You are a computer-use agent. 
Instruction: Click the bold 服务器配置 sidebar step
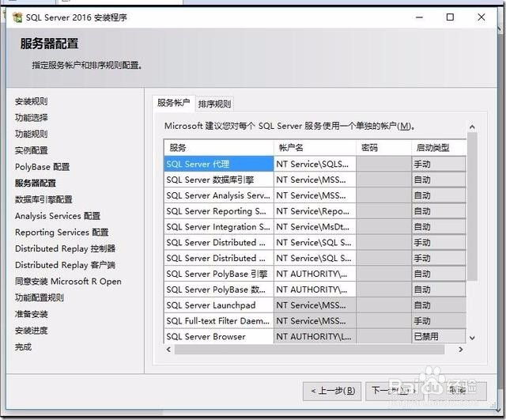36,183
